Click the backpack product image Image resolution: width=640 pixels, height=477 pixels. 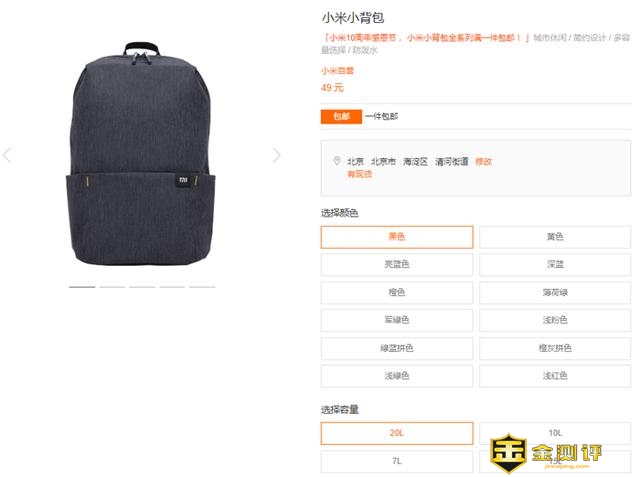141,154
